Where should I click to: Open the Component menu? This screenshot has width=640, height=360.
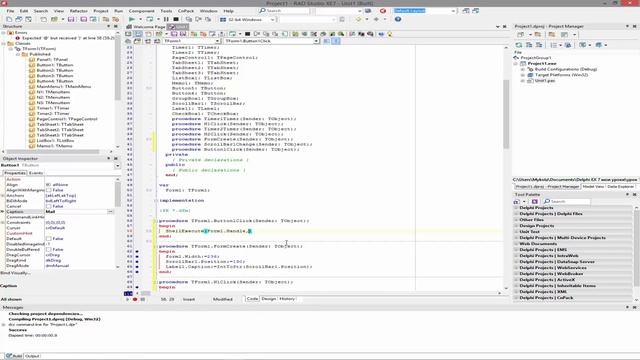[x=141, y=11]
